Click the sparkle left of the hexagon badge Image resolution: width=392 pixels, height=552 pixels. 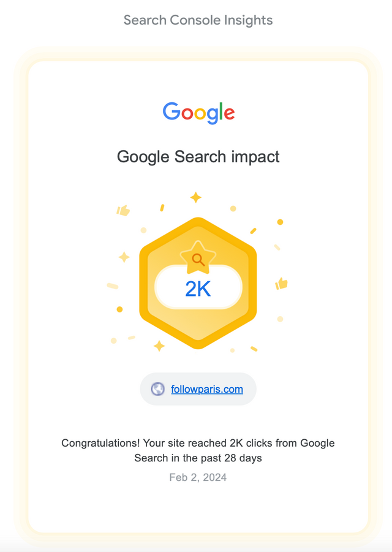pyautogui.click(x=124, y=257)
